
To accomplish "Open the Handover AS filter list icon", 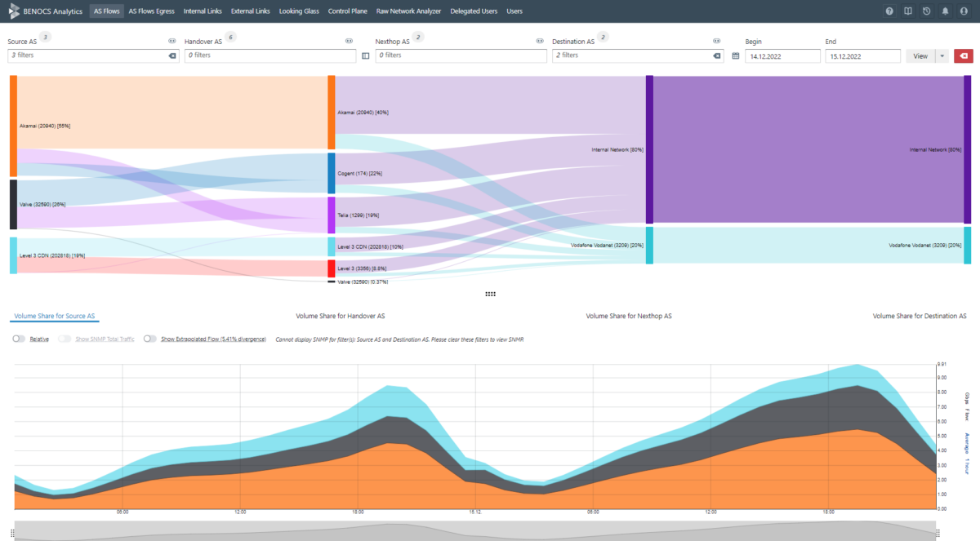I will pyautogui.click(x=364, y=55).
